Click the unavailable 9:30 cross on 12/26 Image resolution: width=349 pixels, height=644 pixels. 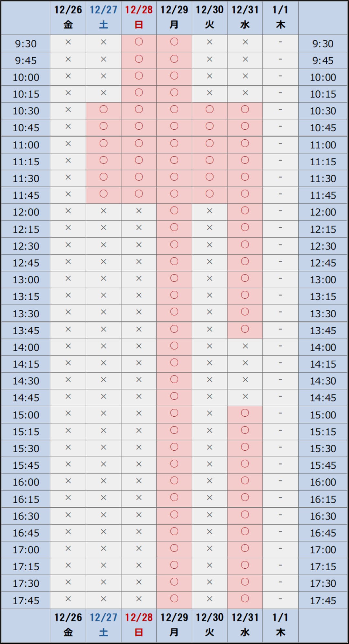68,42
